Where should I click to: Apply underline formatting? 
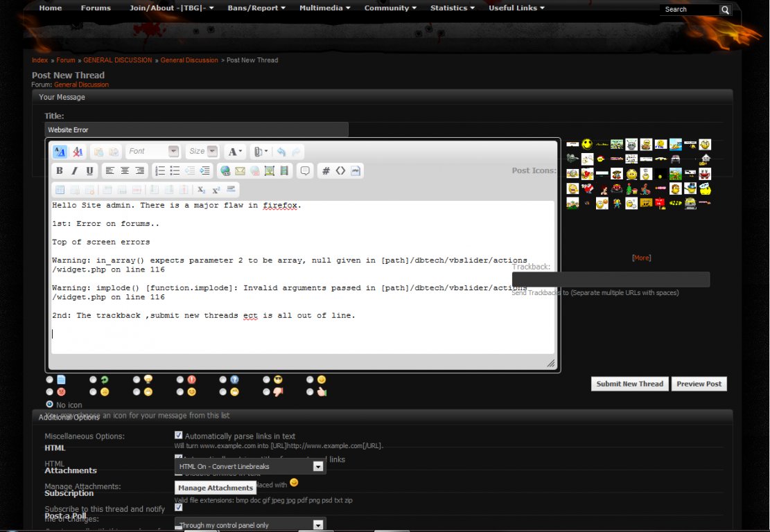pyautogui.click(x=89, y=171)
